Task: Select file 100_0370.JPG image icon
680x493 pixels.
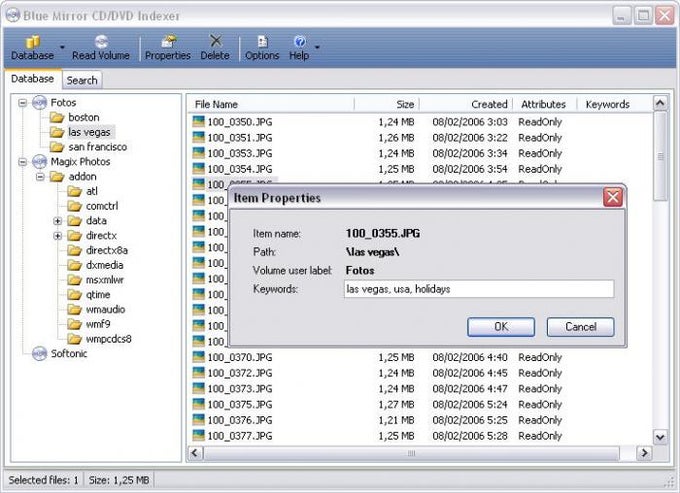Action: pos(199,357)
